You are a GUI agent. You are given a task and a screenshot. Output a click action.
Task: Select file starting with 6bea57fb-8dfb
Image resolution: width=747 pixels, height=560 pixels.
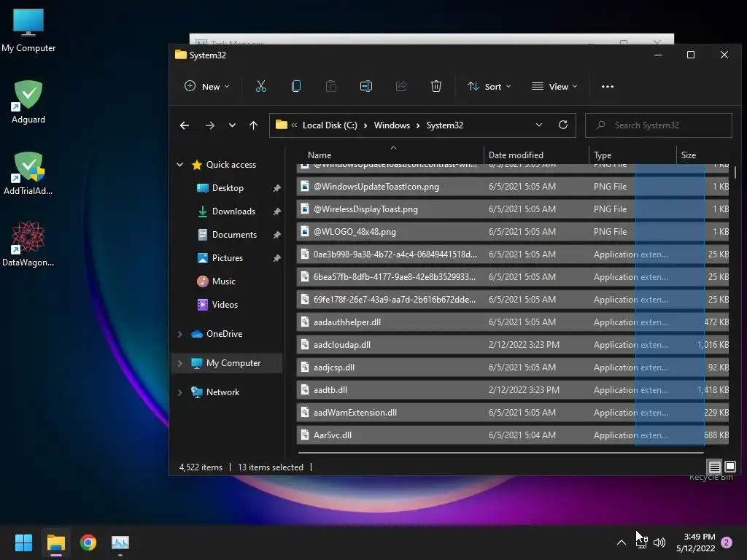point(512,277)
